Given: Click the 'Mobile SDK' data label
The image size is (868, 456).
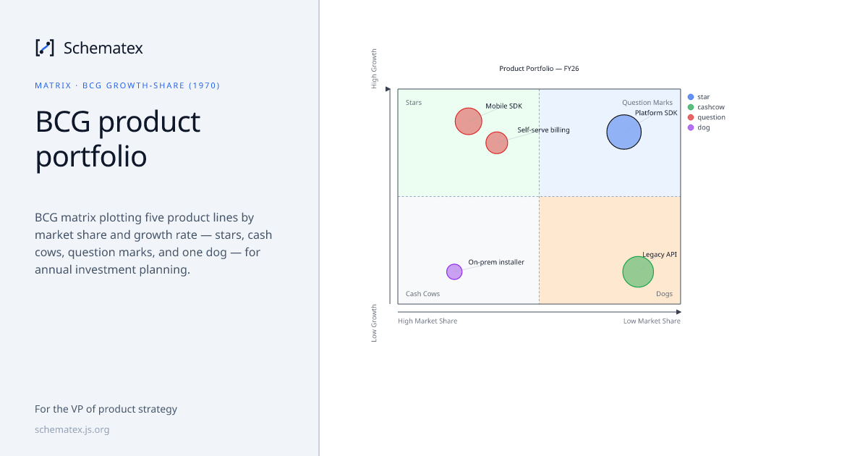Looking at the screenshot, I should [x=503, y=106].
